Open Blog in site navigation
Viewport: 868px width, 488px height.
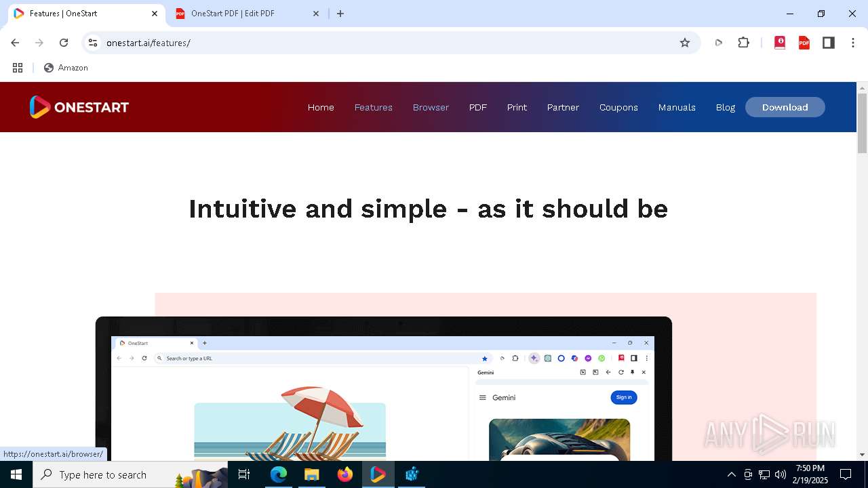click(726, 107)
